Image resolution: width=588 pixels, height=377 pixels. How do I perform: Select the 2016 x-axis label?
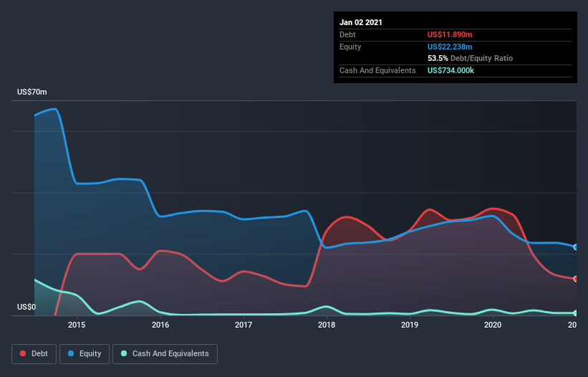[160, 325]
